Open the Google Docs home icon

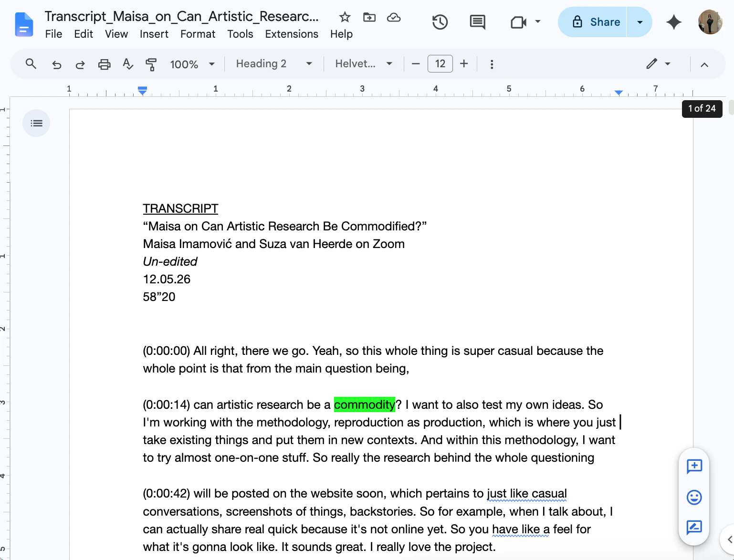[x=24, y=24]
